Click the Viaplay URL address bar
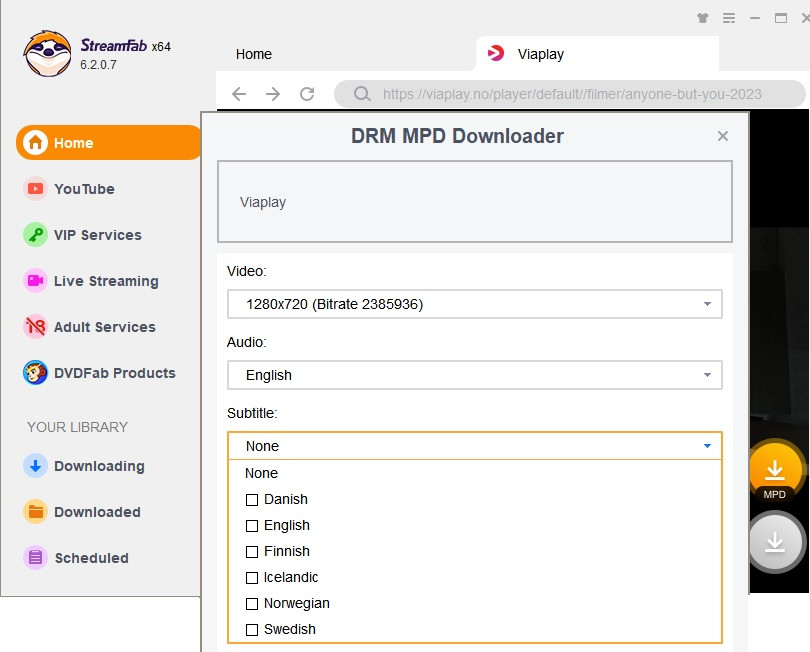The height and width of the screenshot is (652, 810). coord(570,94)
